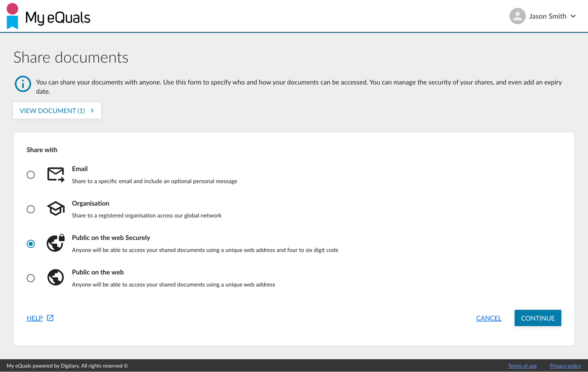Click the Jason Smith user avatar icon
Viewport: 588px width, 372px height.
517,16
